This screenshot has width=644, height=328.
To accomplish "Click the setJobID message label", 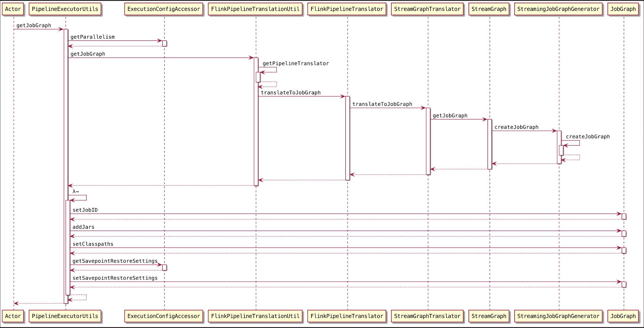I will 85,210.
